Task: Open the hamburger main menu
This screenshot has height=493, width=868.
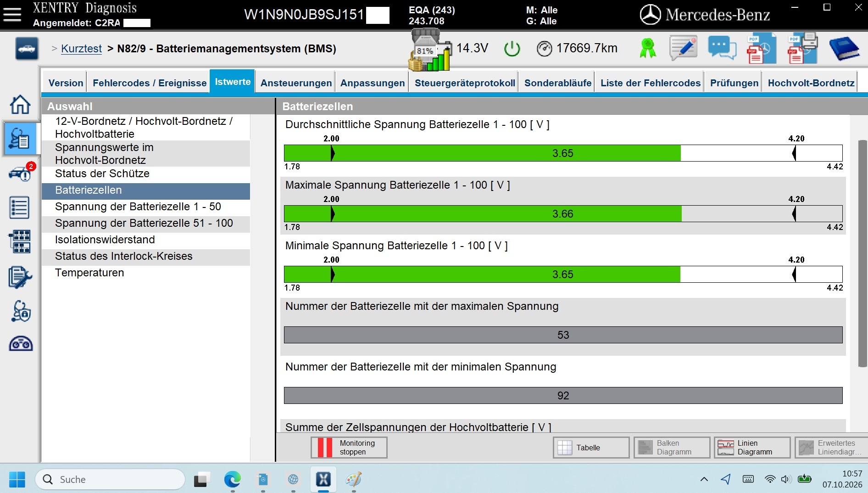Action: coord(12,14)
